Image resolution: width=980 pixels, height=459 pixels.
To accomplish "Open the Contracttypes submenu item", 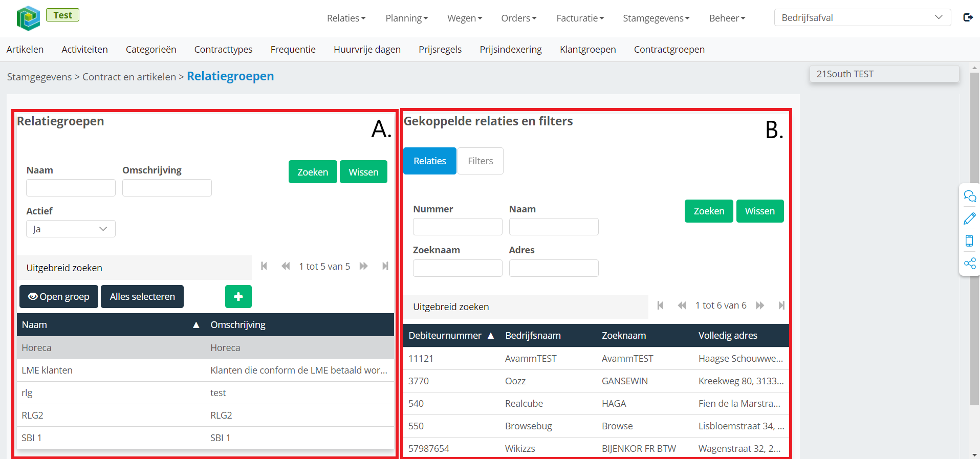I will (x=223, y=50).
